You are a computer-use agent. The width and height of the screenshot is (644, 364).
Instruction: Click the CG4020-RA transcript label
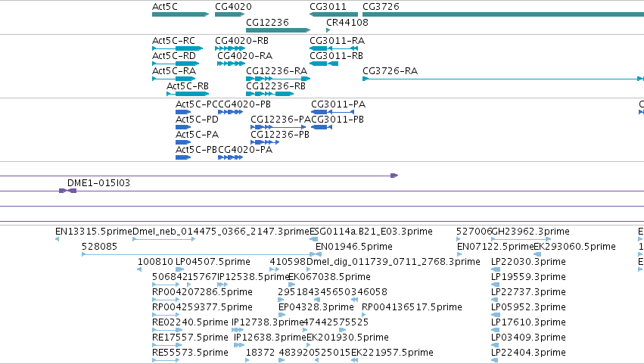[244, 56]
